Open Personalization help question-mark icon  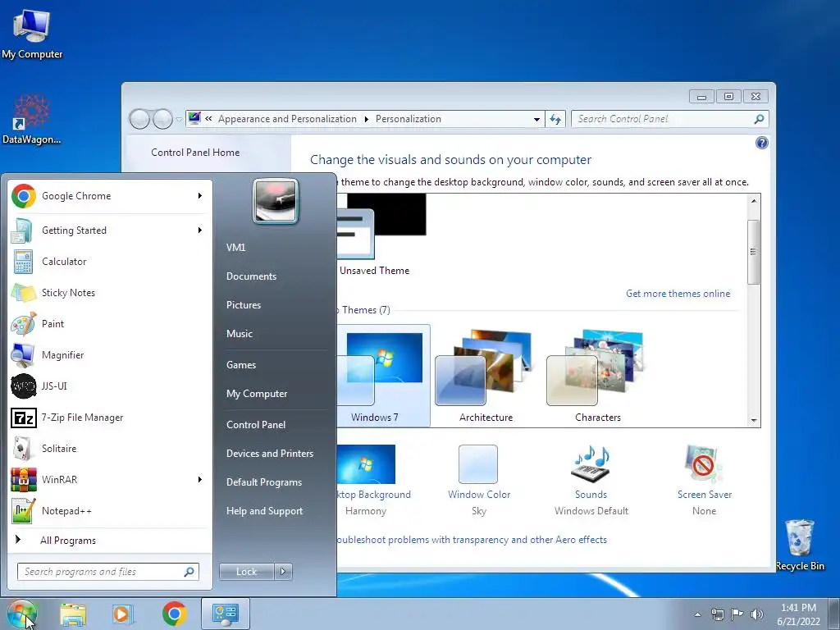761,143
